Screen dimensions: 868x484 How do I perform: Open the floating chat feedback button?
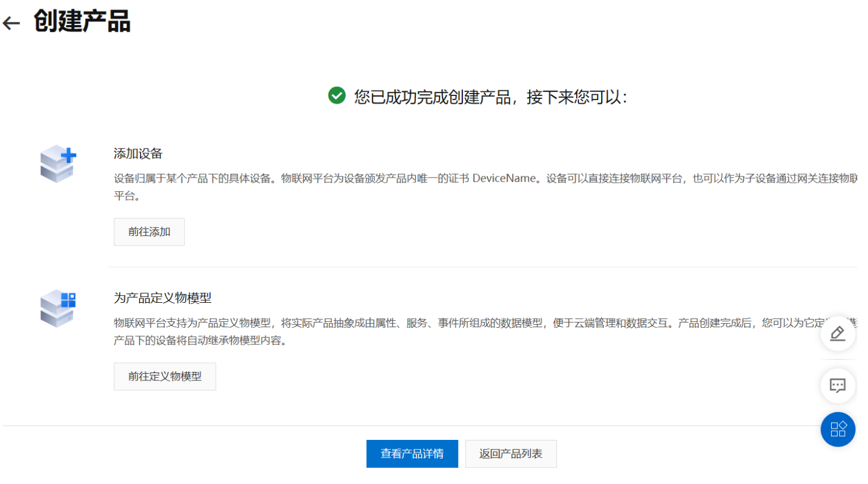coord(838,386)
